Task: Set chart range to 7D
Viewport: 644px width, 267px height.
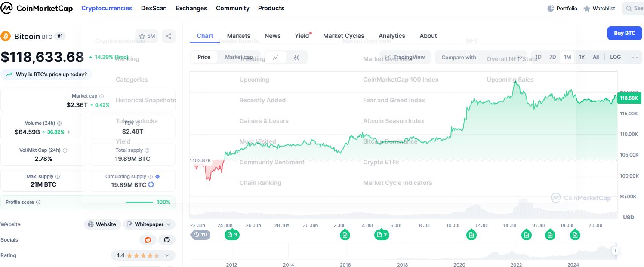Action: [552, 57]
